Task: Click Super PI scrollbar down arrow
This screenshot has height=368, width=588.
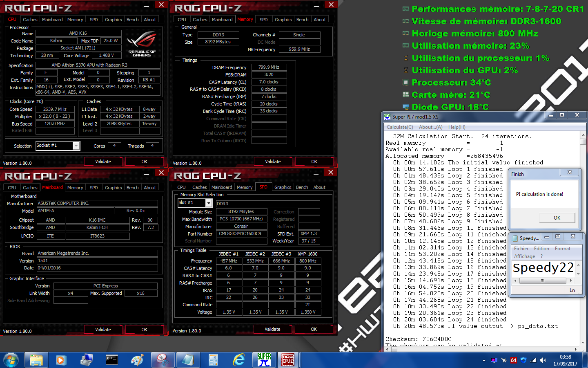Action: click(583, 342)
